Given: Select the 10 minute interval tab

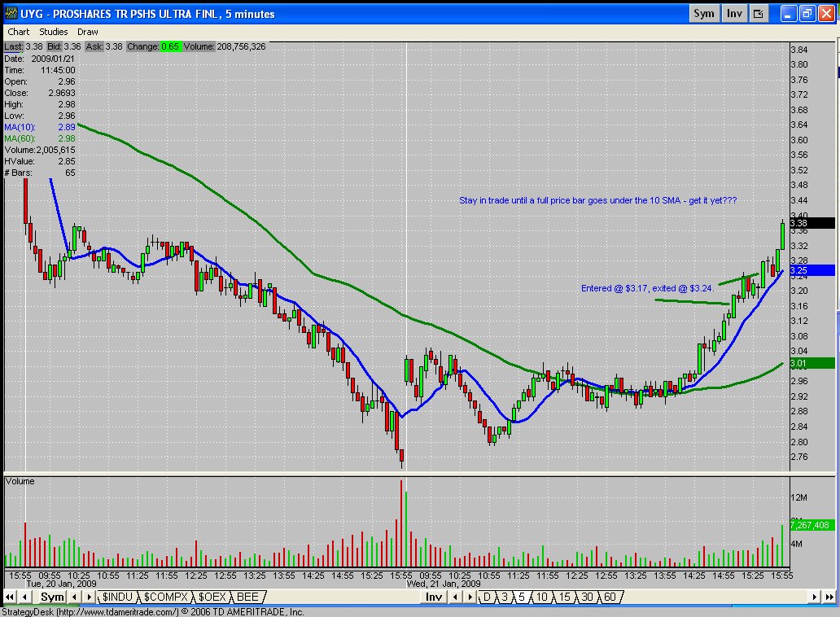Looking at the screenshot, I should 541,597.
